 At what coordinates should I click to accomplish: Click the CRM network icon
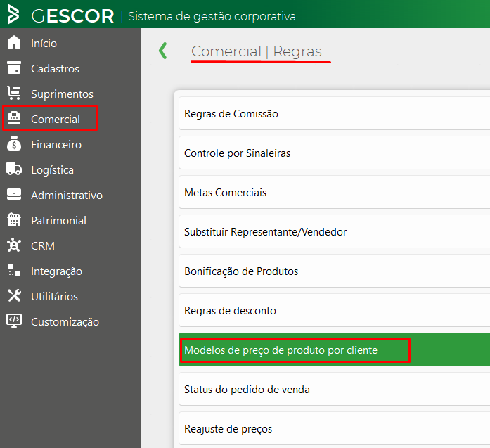pyautogui.click(x=14, y=245)
